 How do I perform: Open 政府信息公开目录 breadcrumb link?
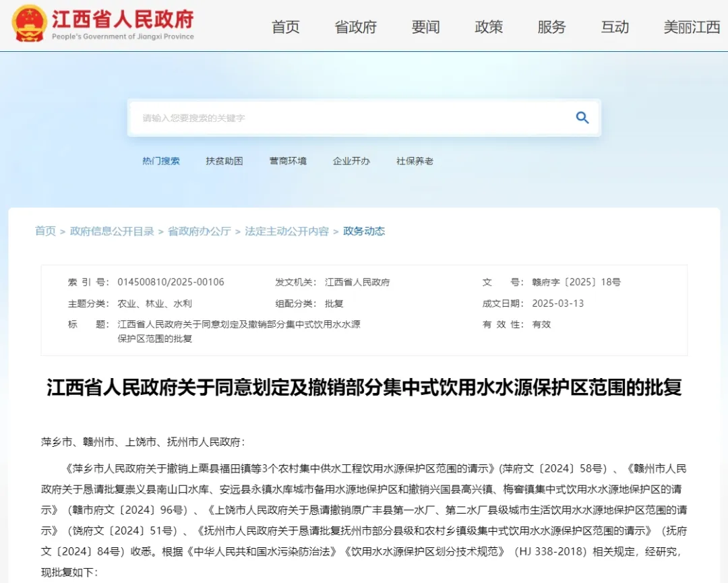click(112, 231)
